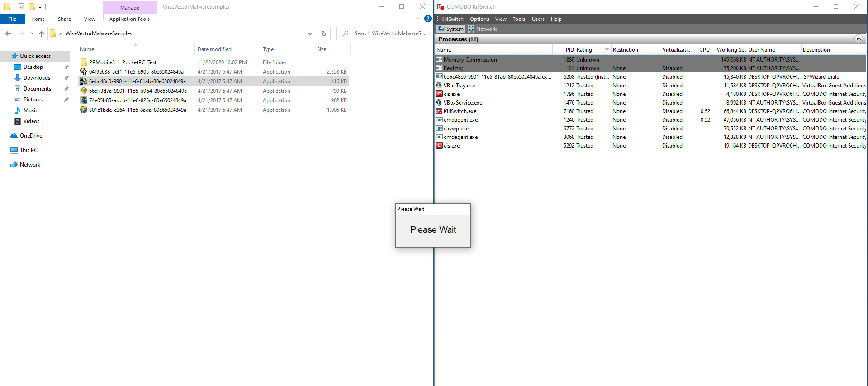
Task: Click the VBoxTray.exe process icon in KillSwitch
Action: click(x=439, y=86)
